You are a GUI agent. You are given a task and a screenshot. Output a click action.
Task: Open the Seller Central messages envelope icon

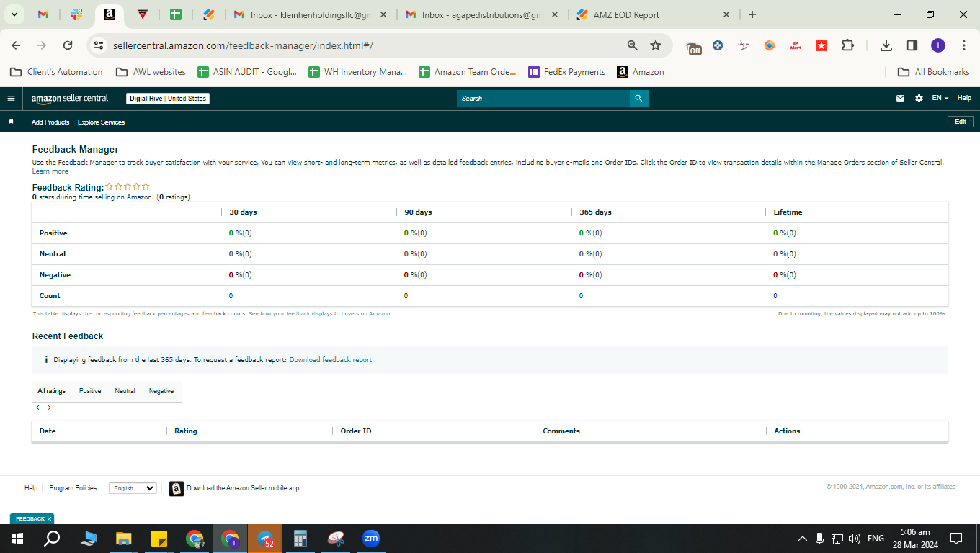point(900,99)
